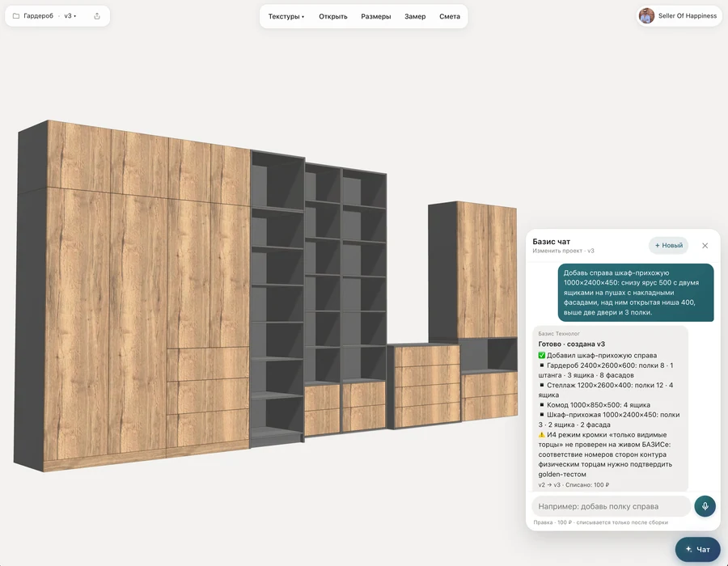Click the user message 'Добавь справа шкаф-прихожую'

click(636, 292)
